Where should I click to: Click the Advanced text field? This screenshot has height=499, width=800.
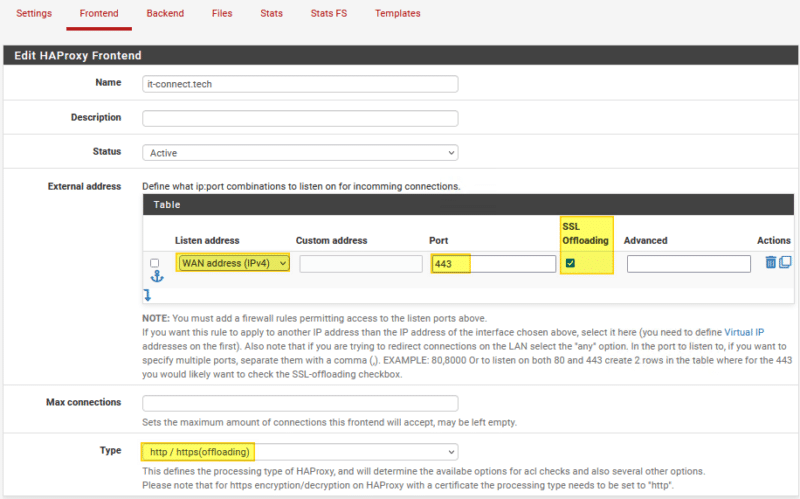coord(688,264)
